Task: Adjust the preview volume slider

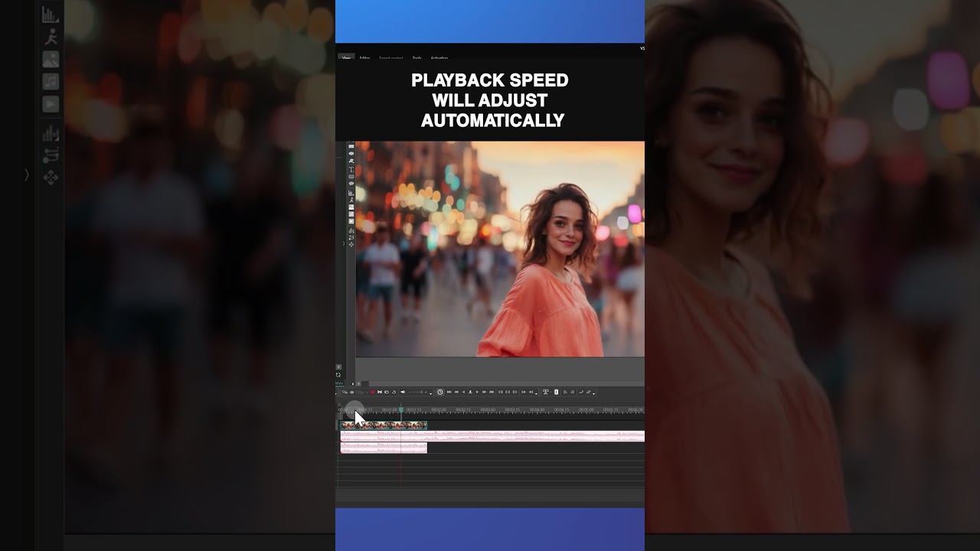Action: point(418,392)
